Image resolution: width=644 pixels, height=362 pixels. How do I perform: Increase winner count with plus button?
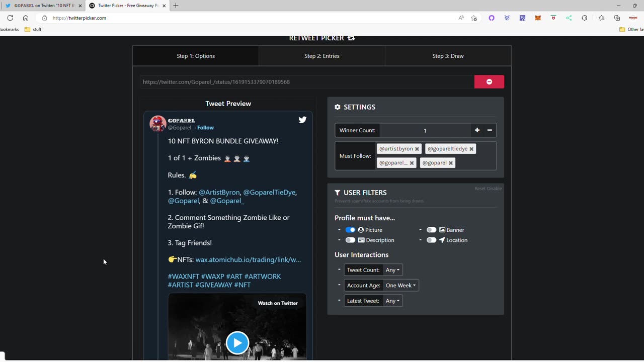coord(477,130)
